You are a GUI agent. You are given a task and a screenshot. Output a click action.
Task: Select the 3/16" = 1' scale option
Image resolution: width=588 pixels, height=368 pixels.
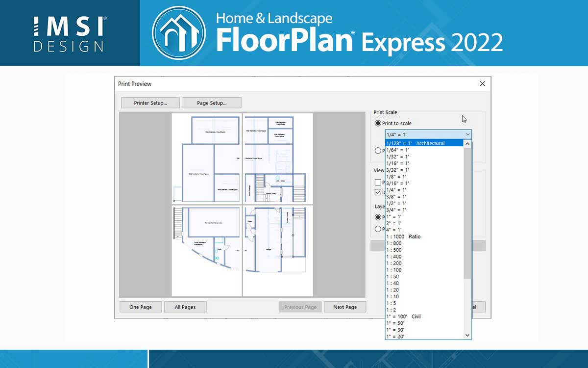pyautogui.click(x=424, y=183)
